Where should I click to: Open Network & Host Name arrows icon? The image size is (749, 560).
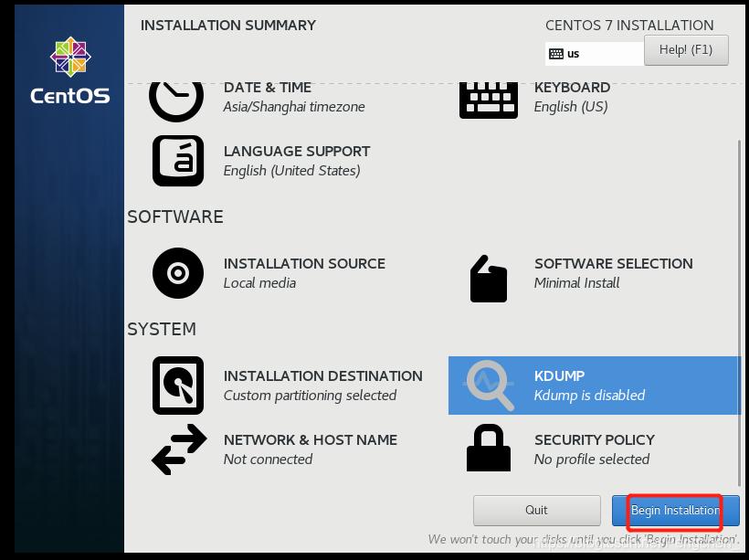coord(179,449)
